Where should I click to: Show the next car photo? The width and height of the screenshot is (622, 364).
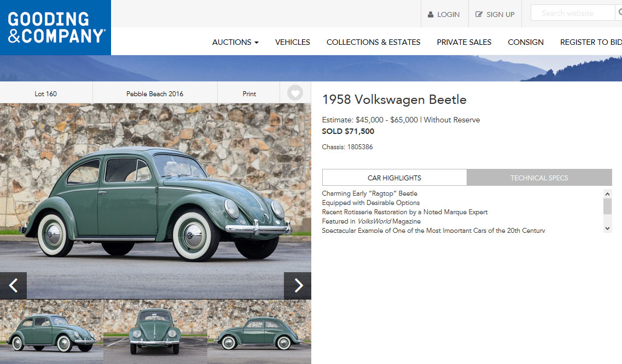pyautogui.click(x=298, y=285)
